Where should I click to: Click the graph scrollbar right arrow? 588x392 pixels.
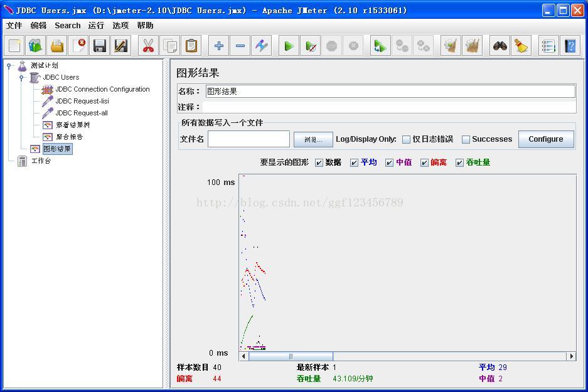pyautogui.click(x=571, y=356)
